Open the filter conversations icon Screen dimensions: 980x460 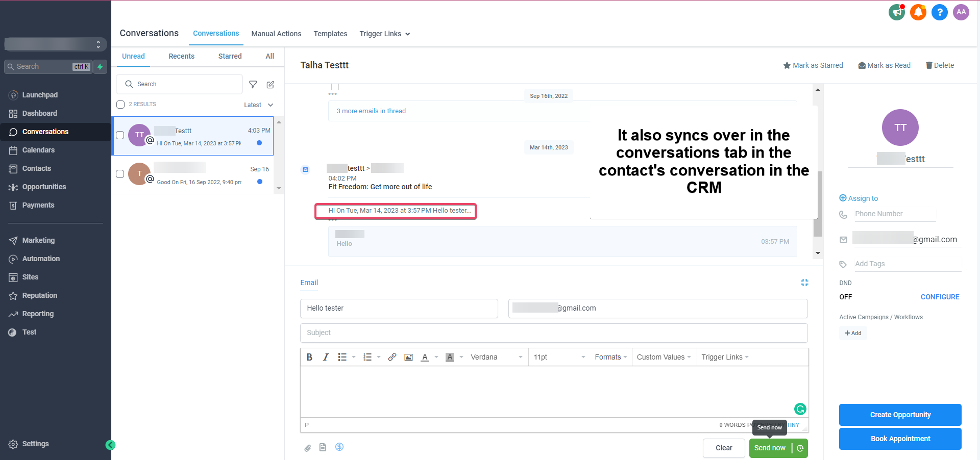point(253,85)
